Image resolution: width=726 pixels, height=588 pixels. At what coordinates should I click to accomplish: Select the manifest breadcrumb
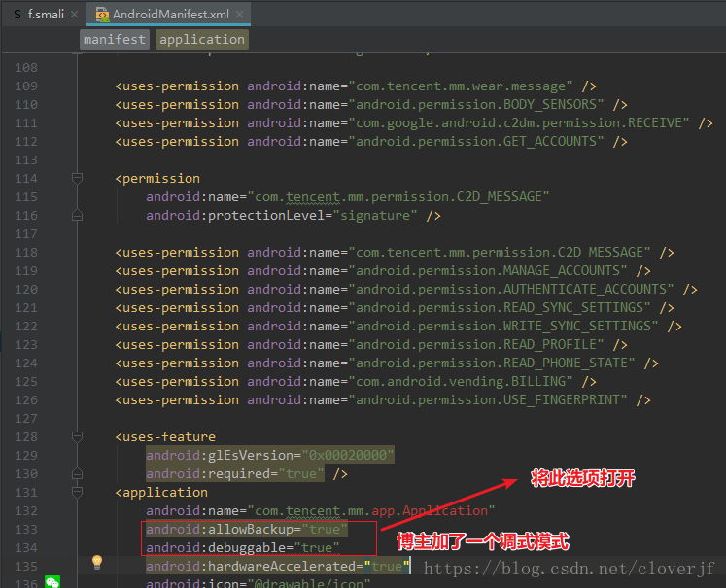point(115,39)
